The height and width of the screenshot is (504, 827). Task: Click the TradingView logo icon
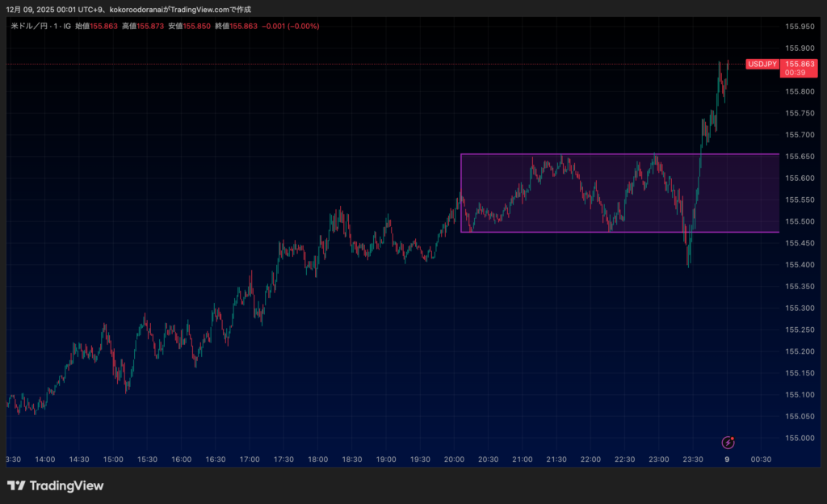tap(16, 485)
